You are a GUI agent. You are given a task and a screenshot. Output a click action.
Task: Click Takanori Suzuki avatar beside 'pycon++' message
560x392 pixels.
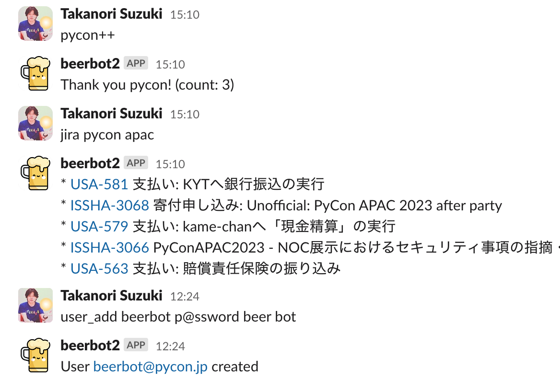[x=35, y=23]
